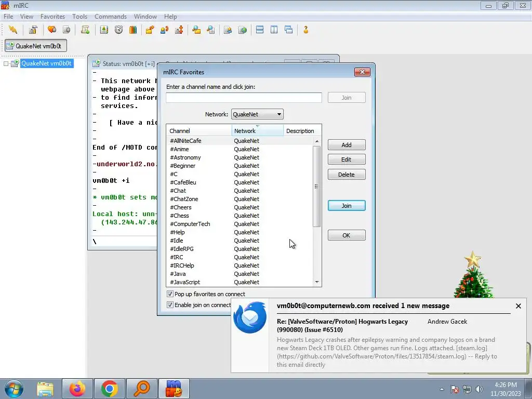Select the #ComputerTech channel row
Screen dimensions: 532x399
240,224
